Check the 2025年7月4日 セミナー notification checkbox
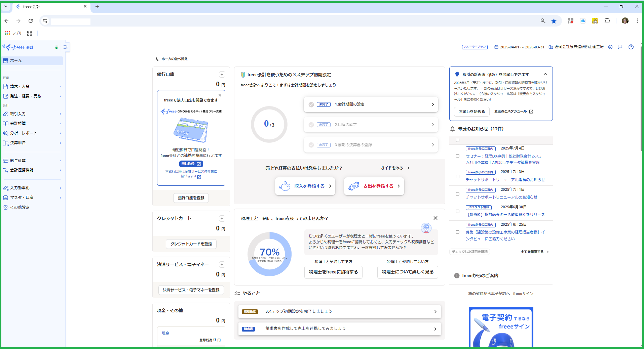644x349 pixels. pyautogui.click(x=458, y=156)
